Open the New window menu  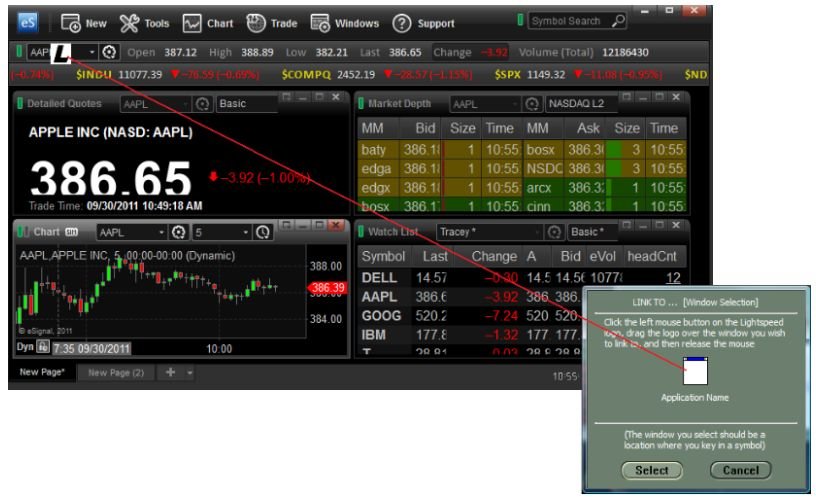click(x=84, y=23)
